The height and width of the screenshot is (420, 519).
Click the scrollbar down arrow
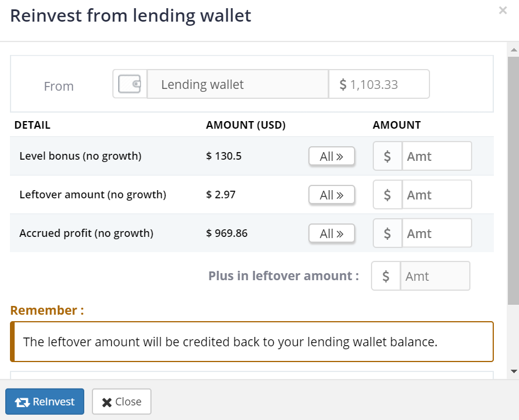pyautogui.click(x=514, y=371)
